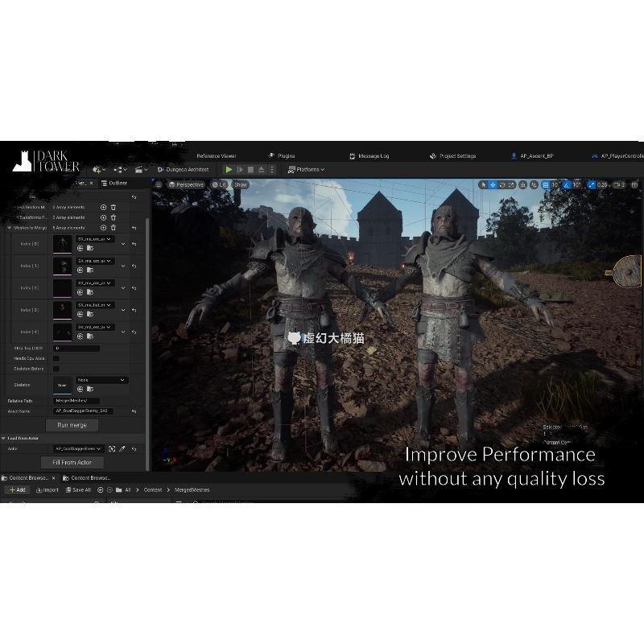
Task: Click Import in Content Browser
Action: pos(47,490)
